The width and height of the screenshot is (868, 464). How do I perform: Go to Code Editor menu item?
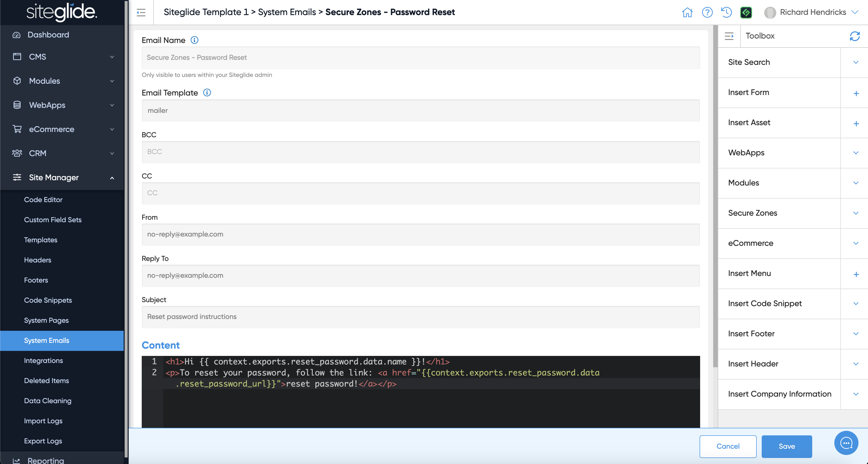(x=43, y=200)
